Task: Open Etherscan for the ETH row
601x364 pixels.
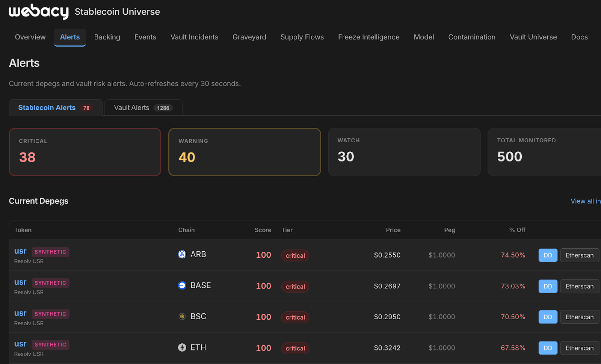Action: 580,348
